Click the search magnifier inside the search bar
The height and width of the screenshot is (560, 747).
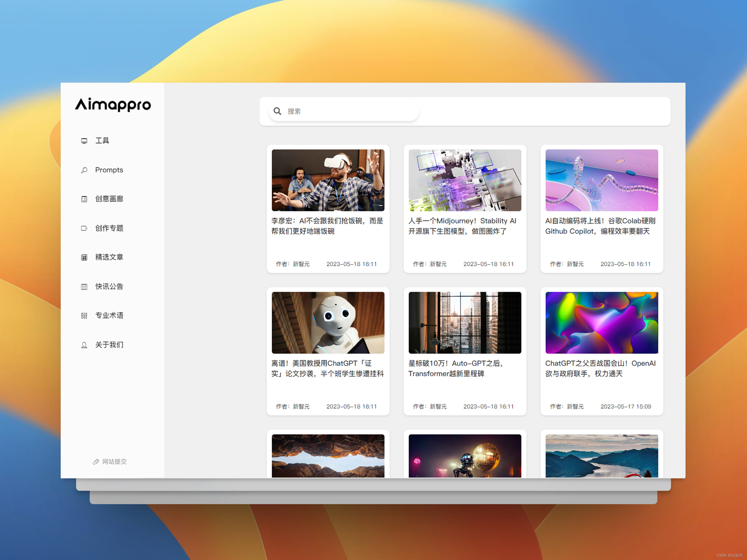tap(277, 111)
